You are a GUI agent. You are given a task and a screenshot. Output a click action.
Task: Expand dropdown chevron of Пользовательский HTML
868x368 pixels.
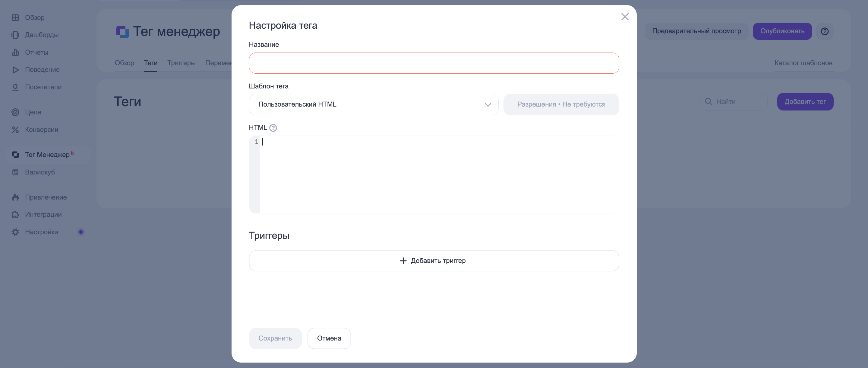[488, 104]
